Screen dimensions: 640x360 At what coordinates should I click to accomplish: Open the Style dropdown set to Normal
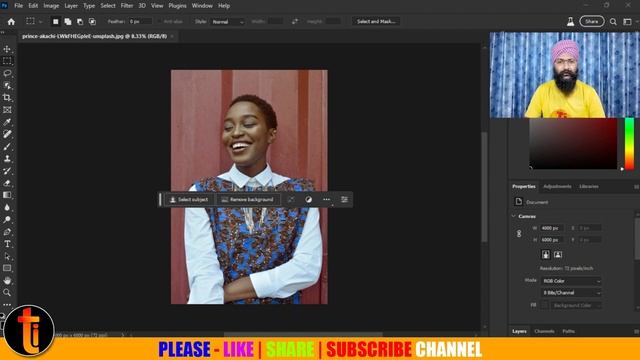[228, 22]
